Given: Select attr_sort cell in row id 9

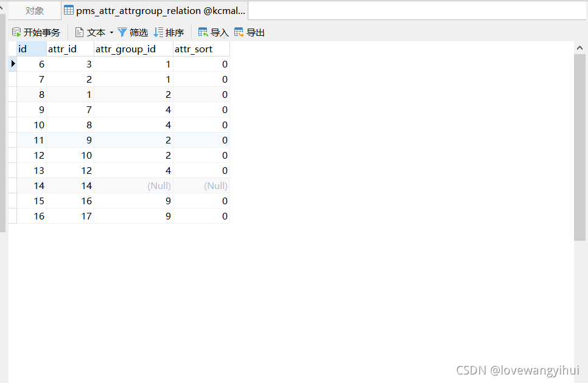Looking at the screenshot, I should click(x=201, y=109).
